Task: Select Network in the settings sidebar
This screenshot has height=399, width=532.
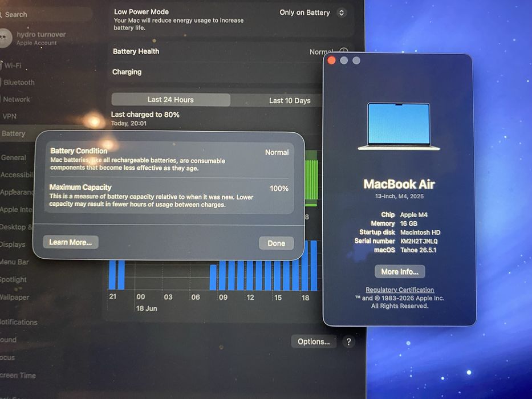Action: click(17, 99)
